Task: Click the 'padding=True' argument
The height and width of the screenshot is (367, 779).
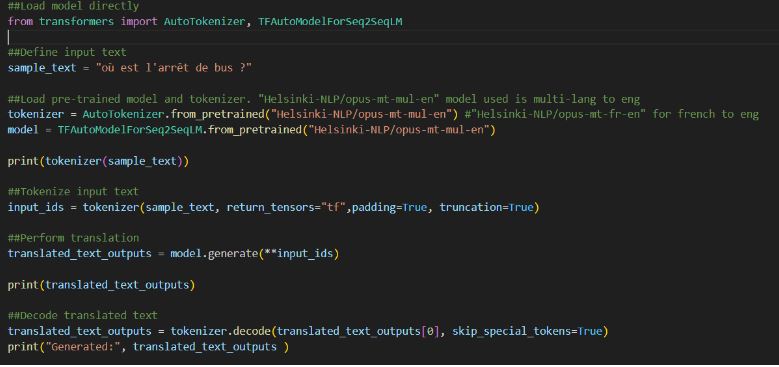Action: [x=390, y=207]
